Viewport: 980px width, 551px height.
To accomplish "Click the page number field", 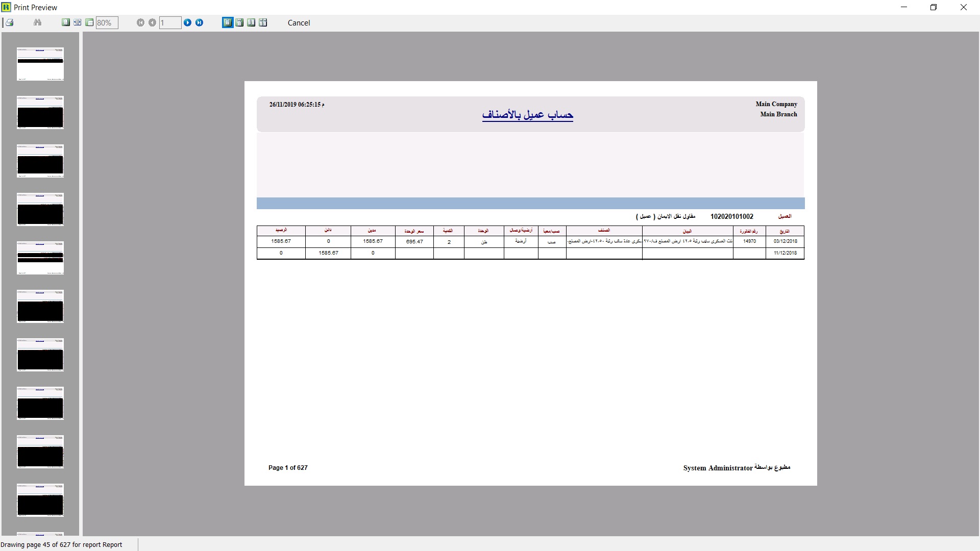I will (x=170, y=23).
